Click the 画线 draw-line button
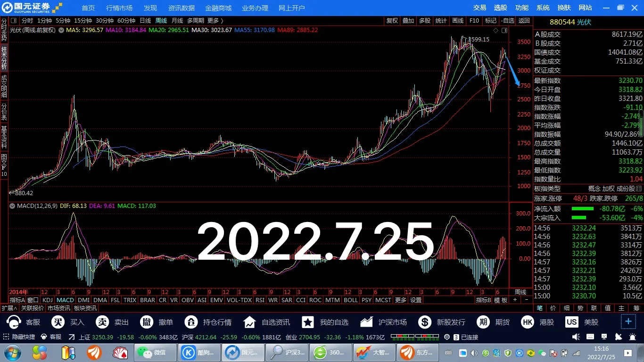 458,21
